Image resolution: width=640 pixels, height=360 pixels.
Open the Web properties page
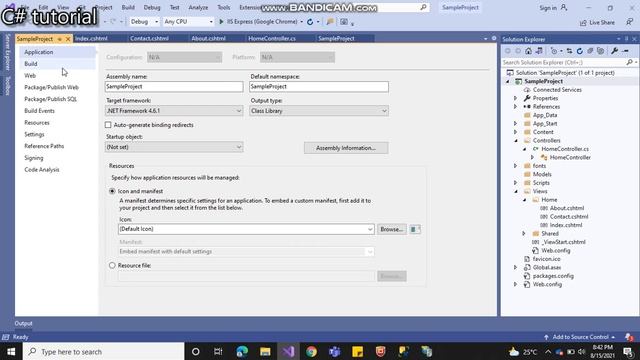[x=30, y=76]
